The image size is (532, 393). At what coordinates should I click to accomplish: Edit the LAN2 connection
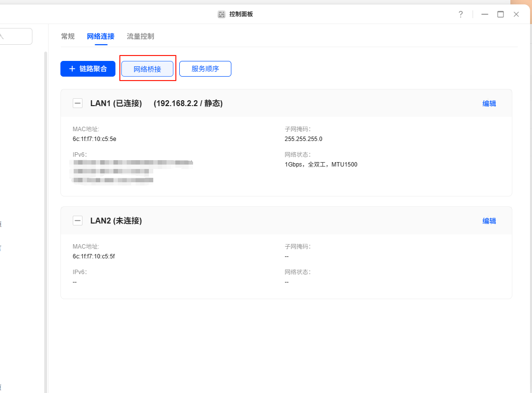click(489, 221)
